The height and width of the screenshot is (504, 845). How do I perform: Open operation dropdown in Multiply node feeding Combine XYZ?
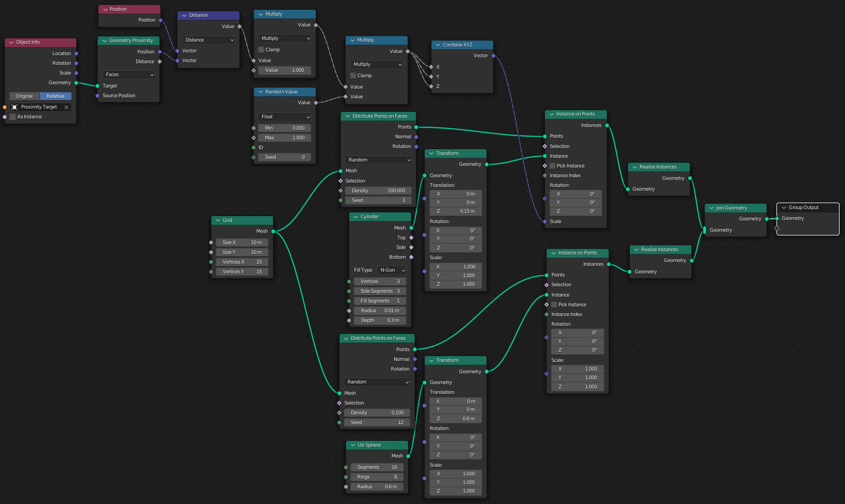tap(376, 64)
